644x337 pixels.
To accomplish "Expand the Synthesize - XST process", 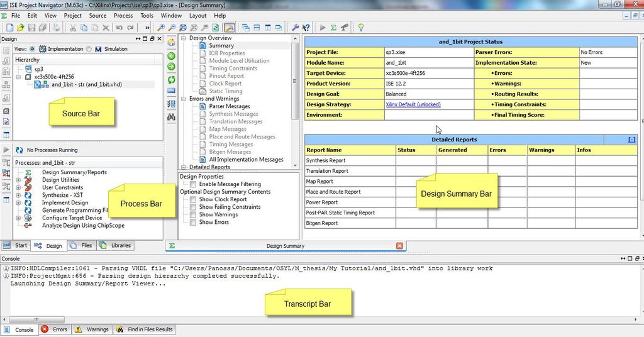I will point(18,195).
